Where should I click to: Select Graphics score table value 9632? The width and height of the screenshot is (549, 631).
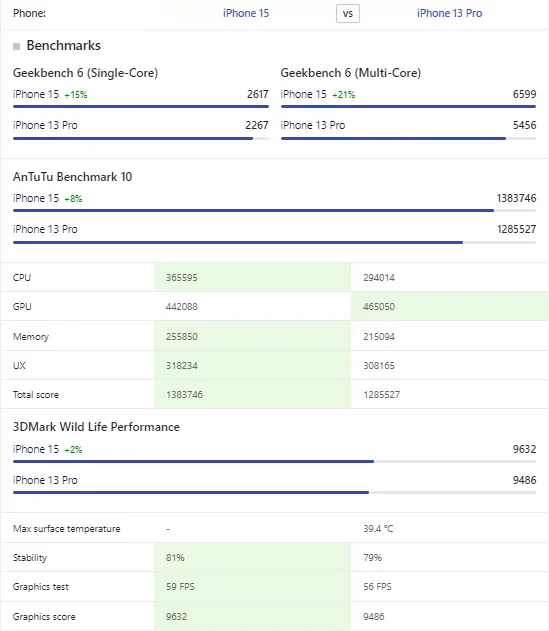coord(176,617)
